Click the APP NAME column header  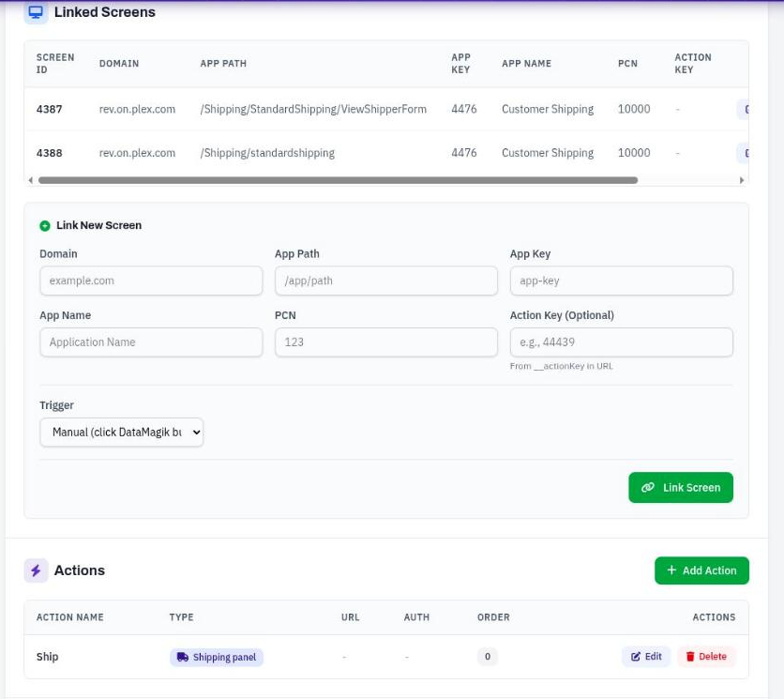(526, 64)
